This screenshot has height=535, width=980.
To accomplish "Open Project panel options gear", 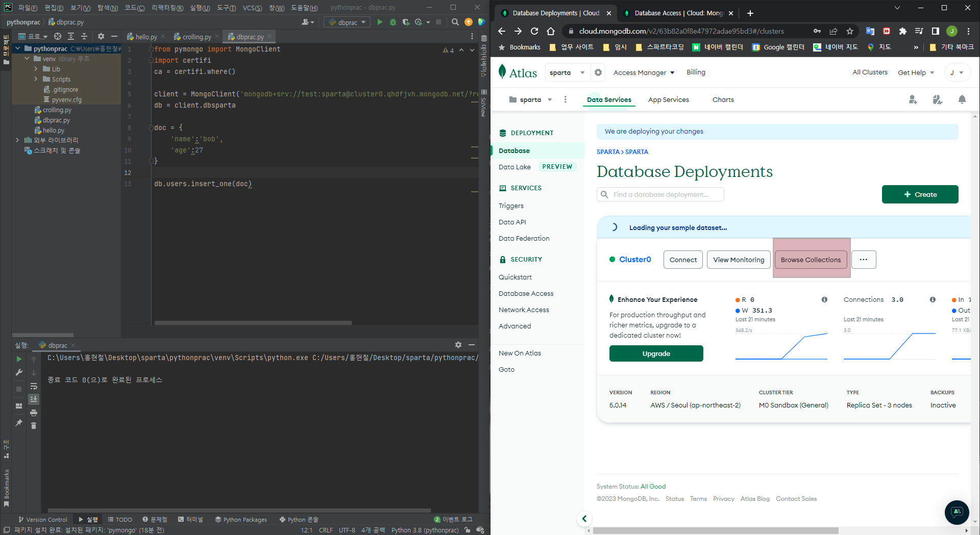I will (101, 36).
